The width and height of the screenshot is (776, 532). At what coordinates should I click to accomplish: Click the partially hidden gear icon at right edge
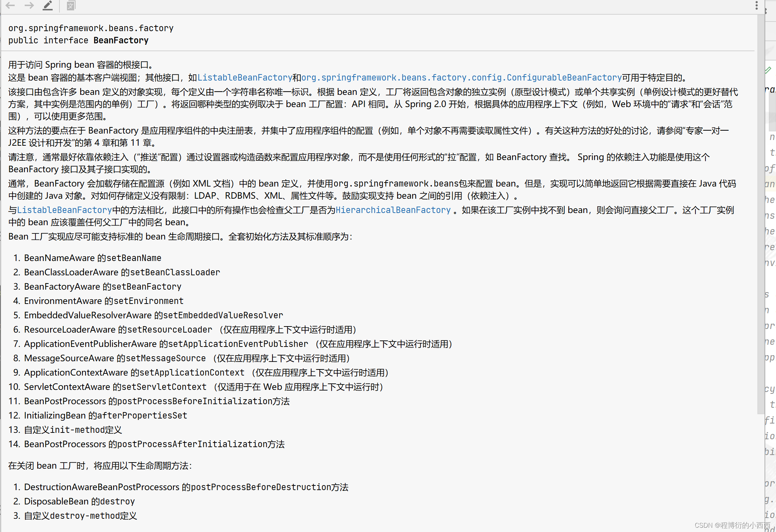tap(766, 11)
